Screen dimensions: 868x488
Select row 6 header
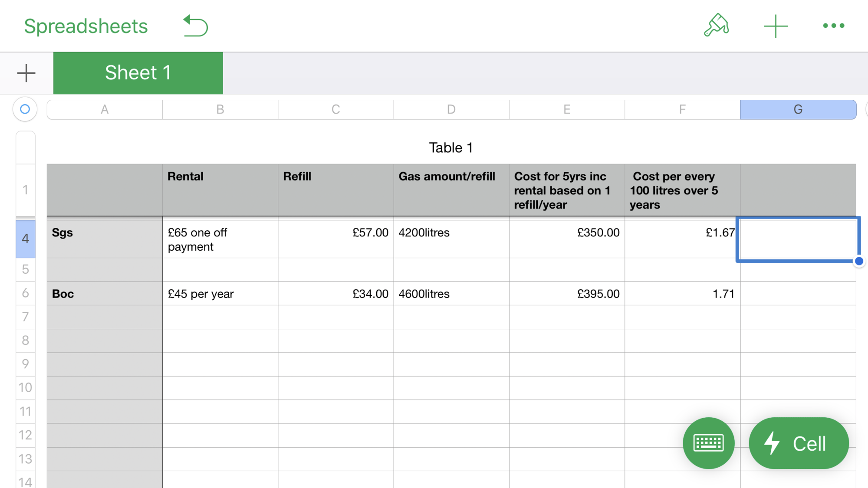[26, 293]
